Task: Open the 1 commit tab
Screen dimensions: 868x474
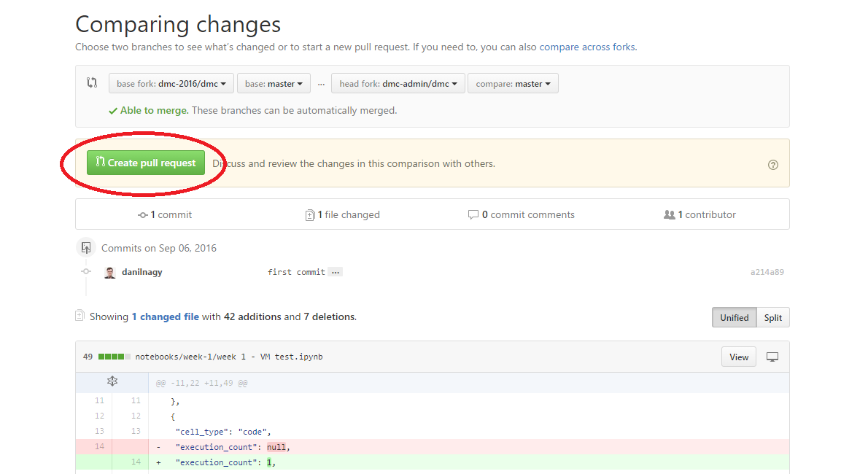Action: tap(165, 215)
